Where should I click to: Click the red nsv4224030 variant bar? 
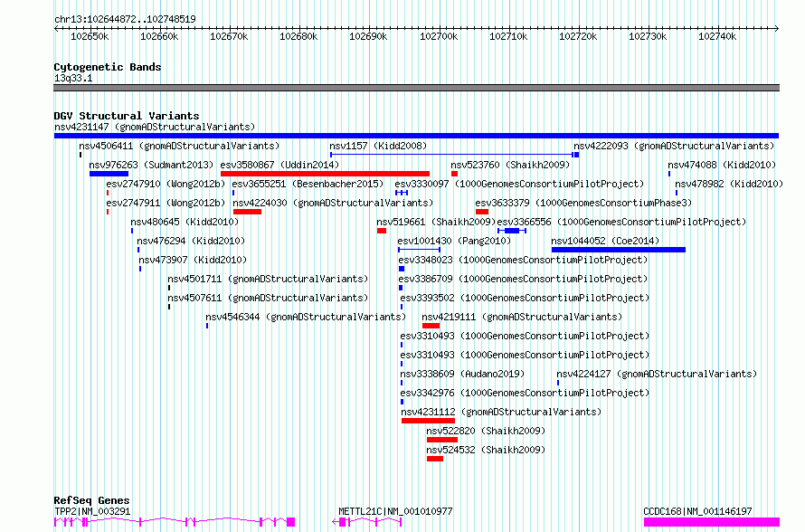click(248, 212)
